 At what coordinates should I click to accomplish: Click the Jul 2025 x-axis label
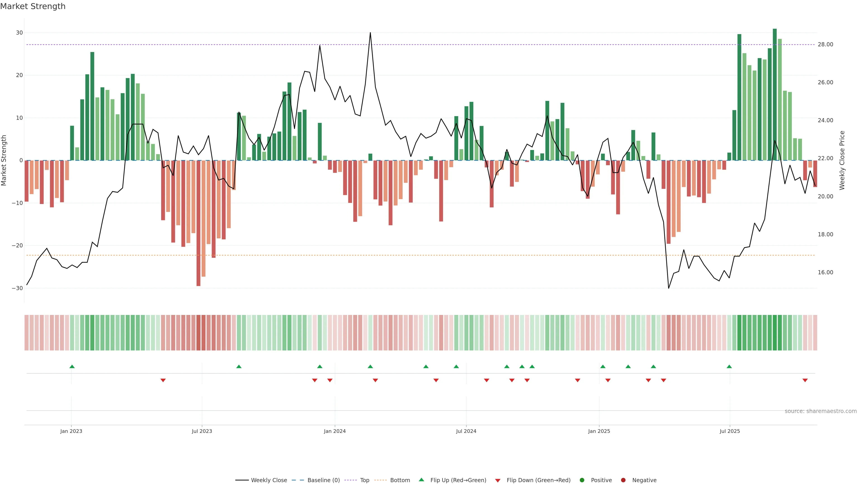pyautogui.click(x=729, y=431)
